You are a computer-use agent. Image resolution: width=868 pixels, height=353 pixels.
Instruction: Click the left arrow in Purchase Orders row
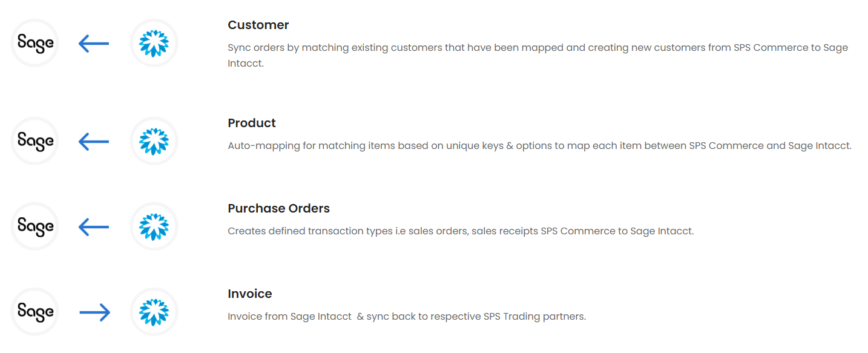(94, 227)
